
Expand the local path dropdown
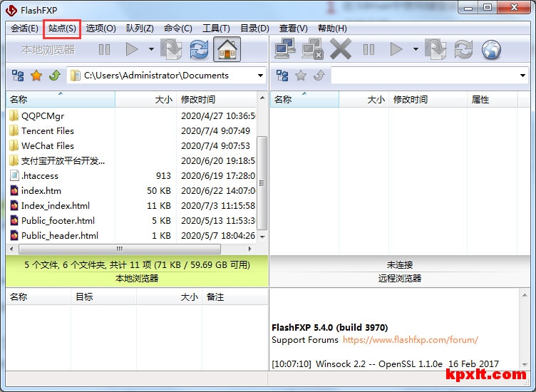(260, 76)
